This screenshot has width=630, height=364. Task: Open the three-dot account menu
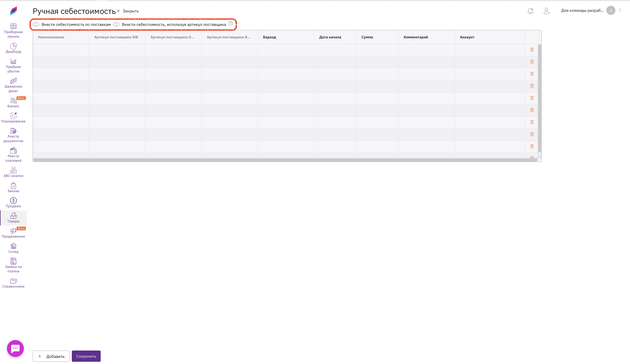pyautogui.click(x=620, y=10)
